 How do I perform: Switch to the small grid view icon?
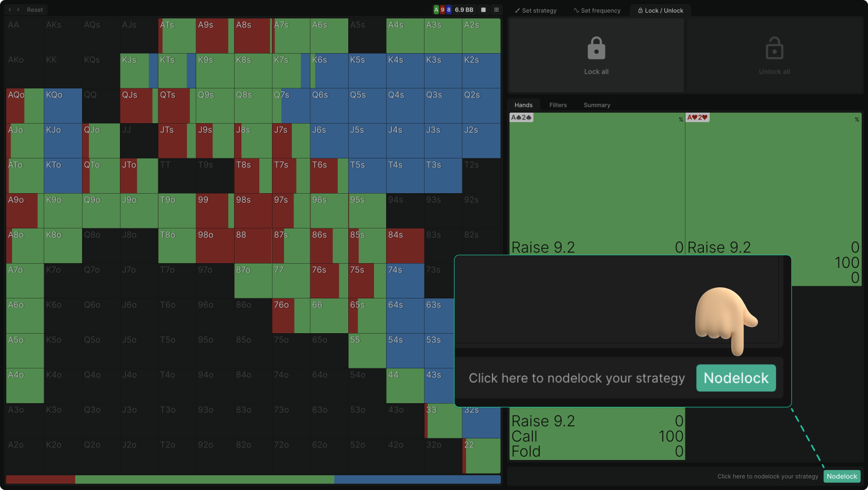click(496, 9)
